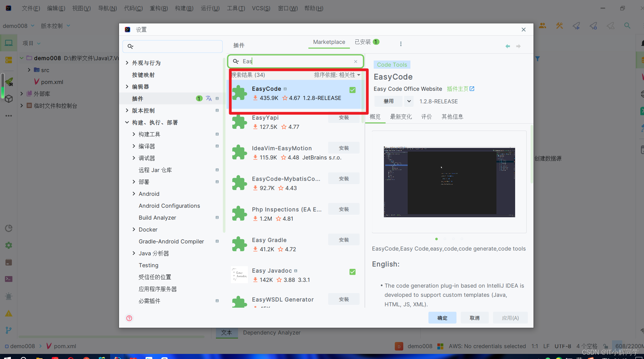
Task: Install the Easy Gradle plugin
Action: coord(344,240)
